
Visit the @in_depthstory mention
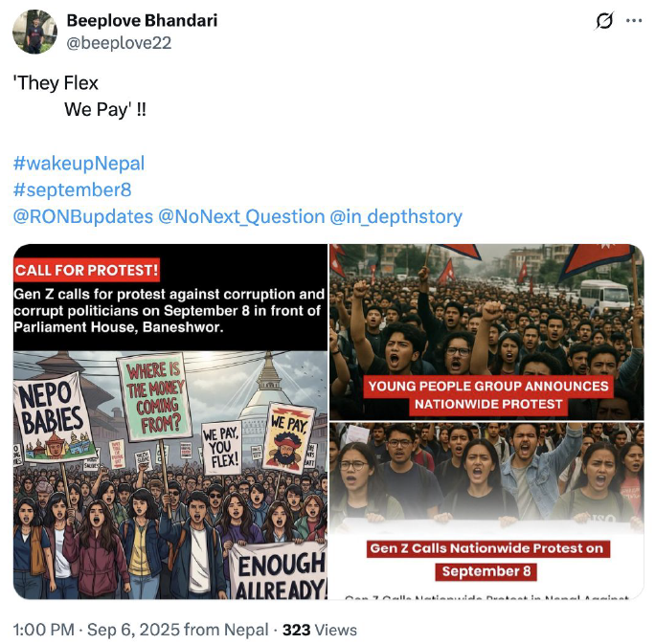click(x=396, y=216)
